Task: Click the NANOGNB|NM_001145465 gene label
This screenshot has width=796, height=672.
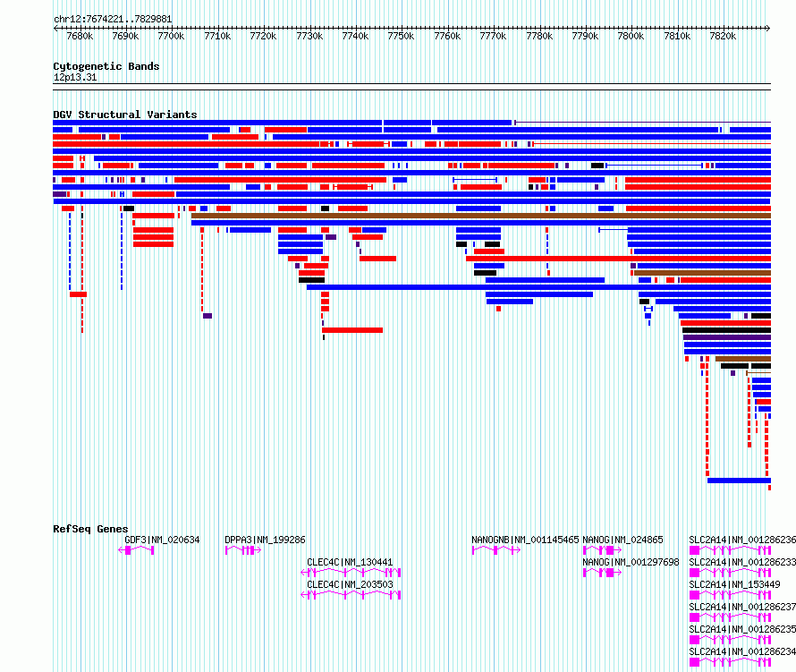Action: click(525, 540)
